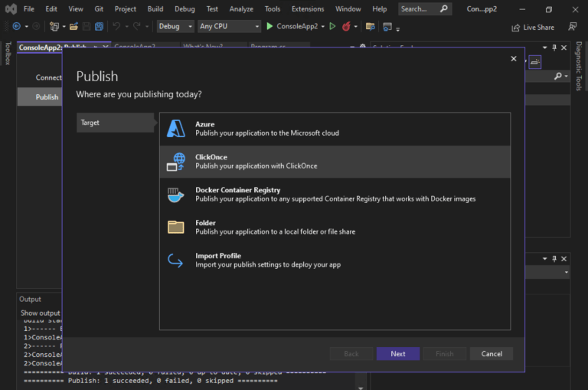Viewport: 588px width, 390px height.
Task: Open the Debug configuration dropdown
Action: (x=175, y=26)
